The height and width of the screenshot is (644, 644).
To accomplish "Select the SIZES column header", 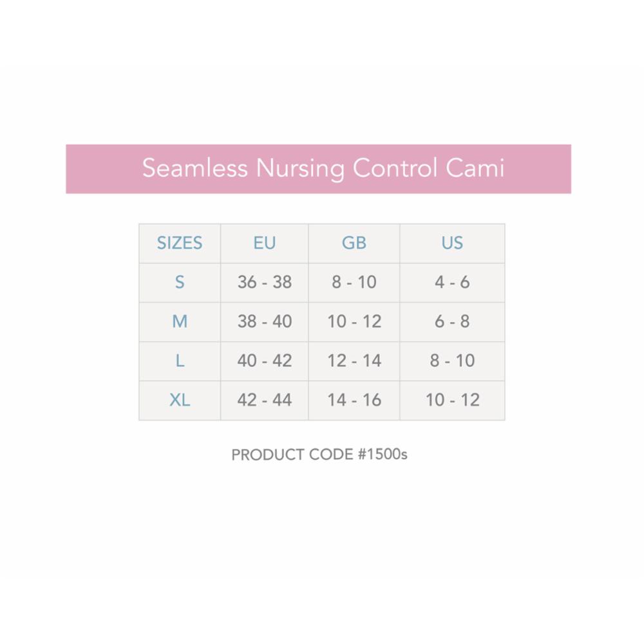I will [x=180, y=243].
